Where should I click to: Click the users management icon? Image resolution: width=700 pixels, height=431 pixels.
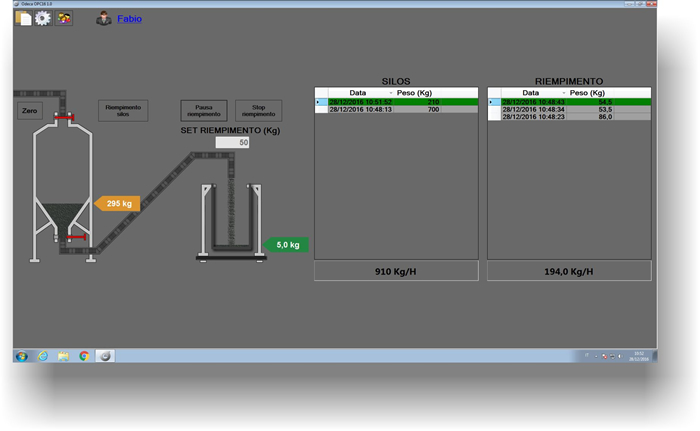pos(64,19)
